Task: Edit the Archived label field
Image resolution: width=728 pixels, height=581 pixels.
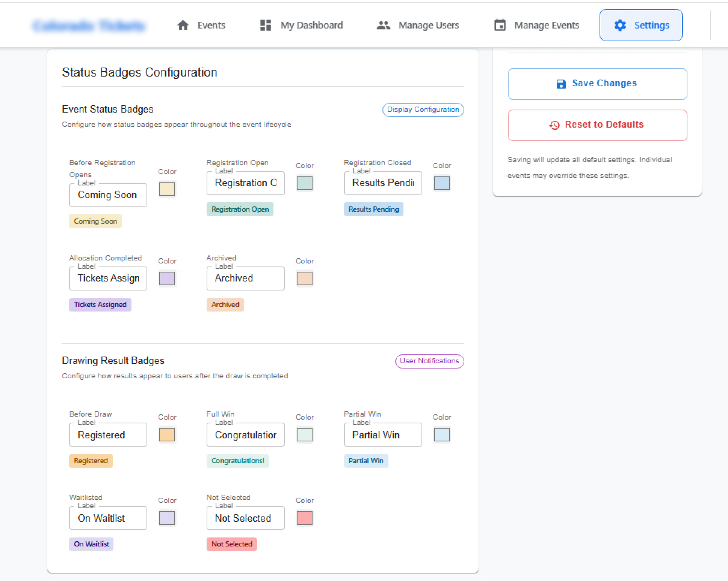Action: point(245,278)
